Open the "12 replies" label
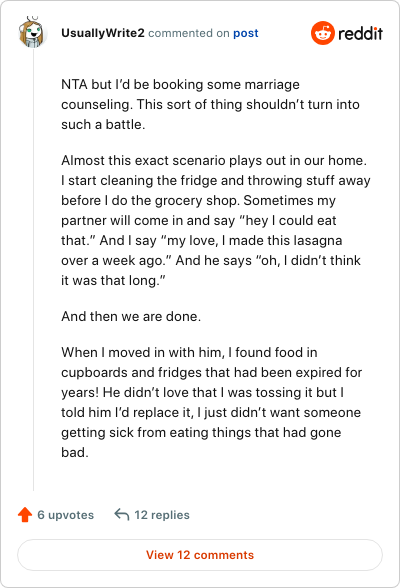400x588 pixels. tap(162, 515)
